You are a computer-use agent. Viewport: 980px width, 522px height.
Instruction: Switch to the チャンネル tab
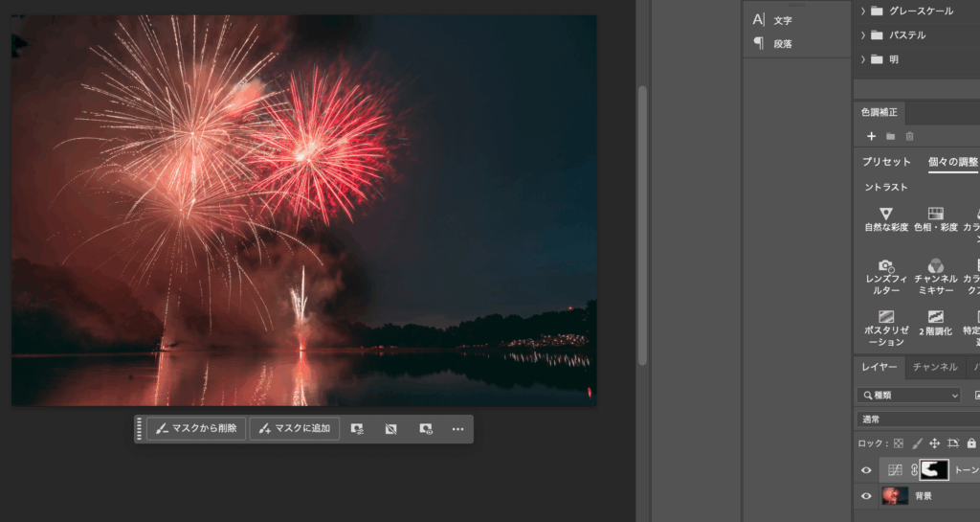(934, 367)
